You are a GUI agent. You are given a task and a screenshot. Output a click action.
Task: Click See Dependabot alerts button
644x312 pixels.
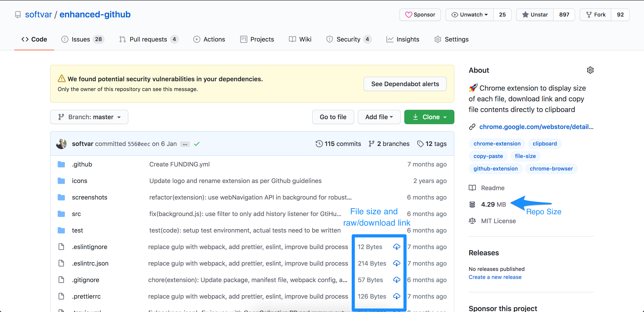click(x=405, y=84)
